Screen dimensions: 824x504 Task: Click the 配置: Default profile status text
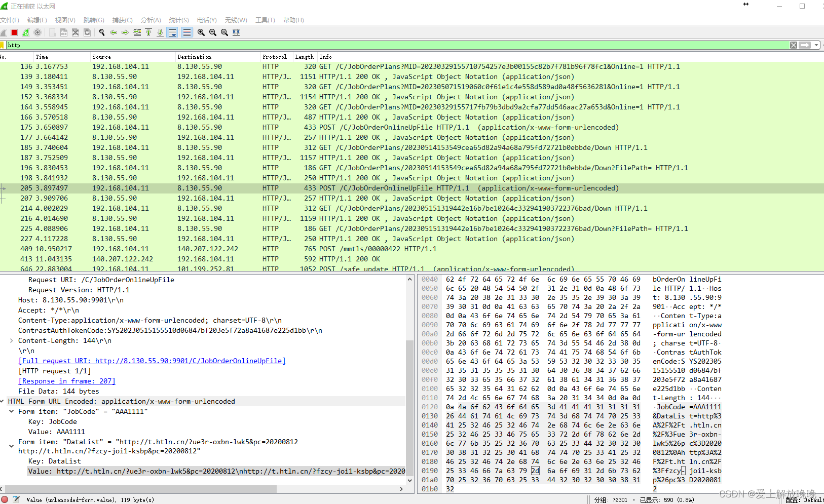click(804, 500)
